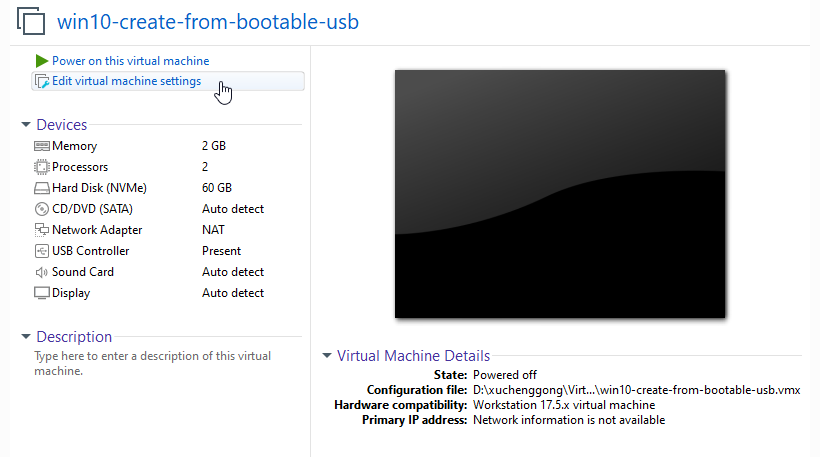Click the Auto detect value for Sound Card
This screenshot has height=457, width=820.
(233, 272)
